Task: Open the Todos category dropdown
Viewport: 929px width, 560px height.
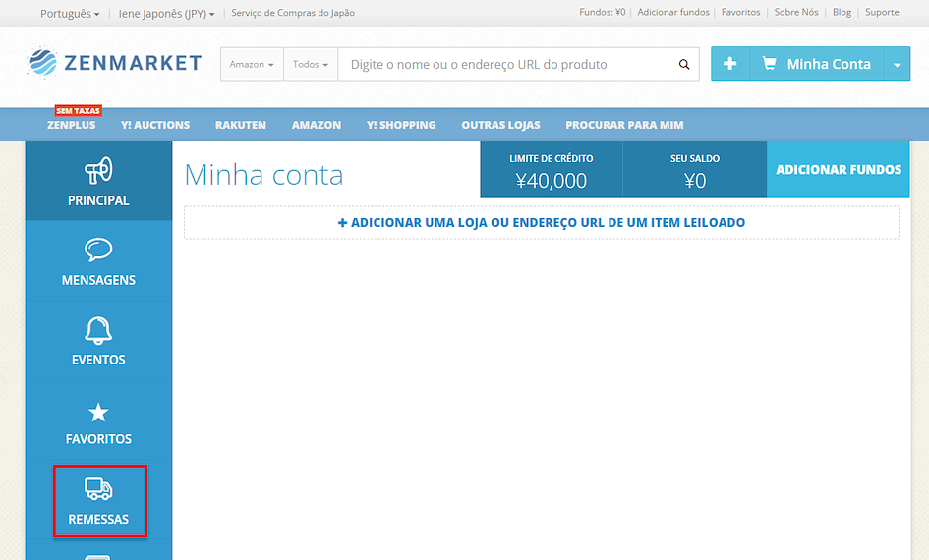Action: click(x=311, y=64)
